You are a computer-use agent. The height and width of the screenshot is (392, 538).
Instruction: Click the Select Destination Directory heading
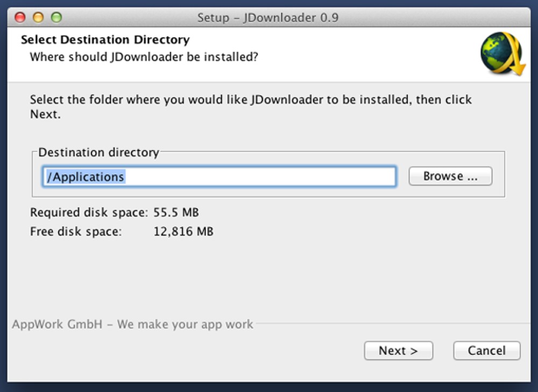point(105,39)
